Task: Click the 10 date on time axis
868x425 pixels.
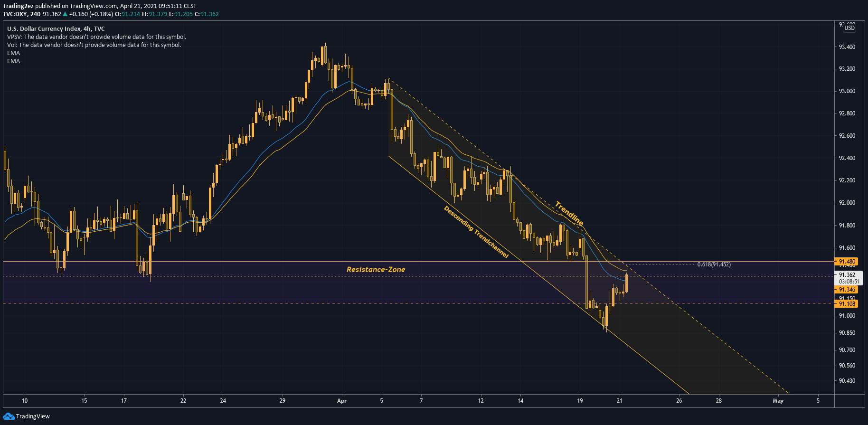Action: pyautogui.click(x=25, y=401)
